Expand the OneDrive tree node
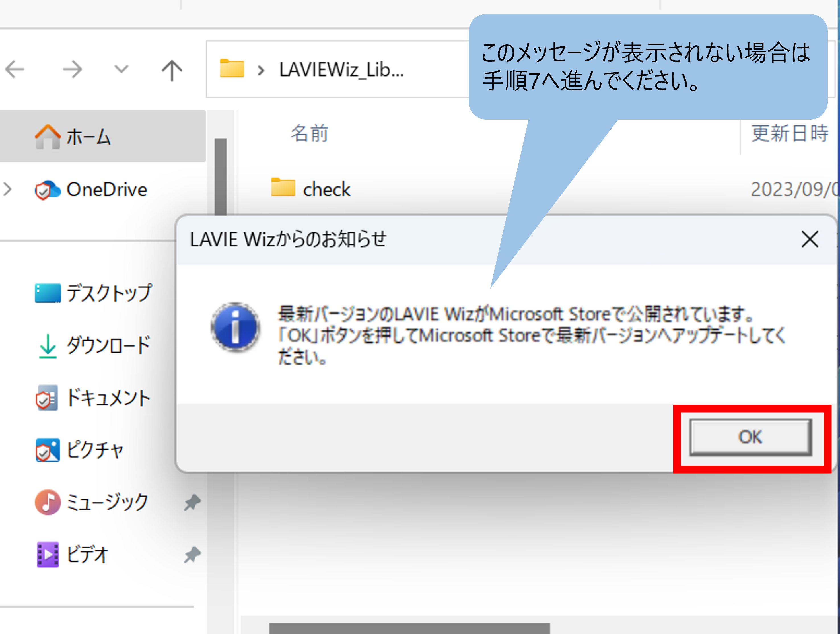This screenshot has height=634, width=840. pyautogui.click(x=8, y=189)
